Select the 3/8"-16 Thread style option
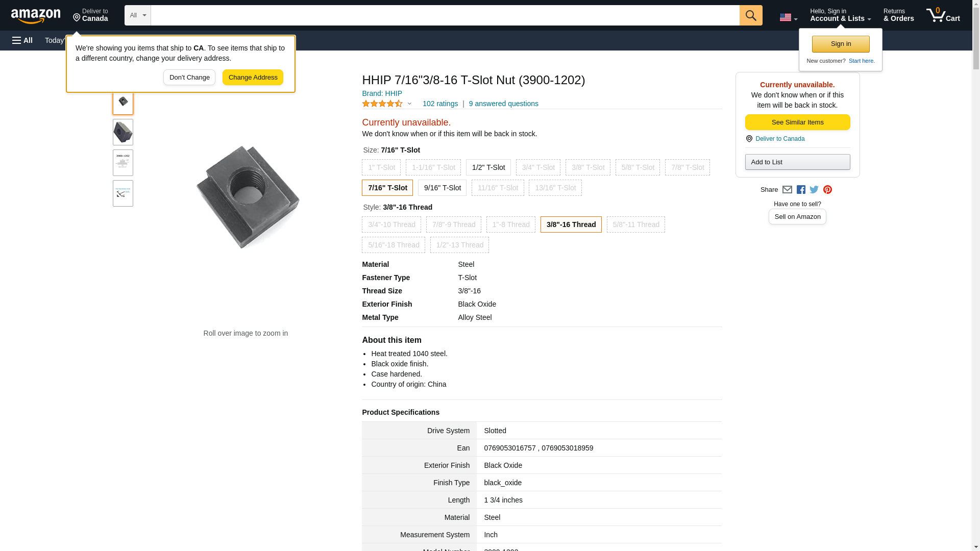The width and height of the screenshot is (980, 551). point(571,224)
